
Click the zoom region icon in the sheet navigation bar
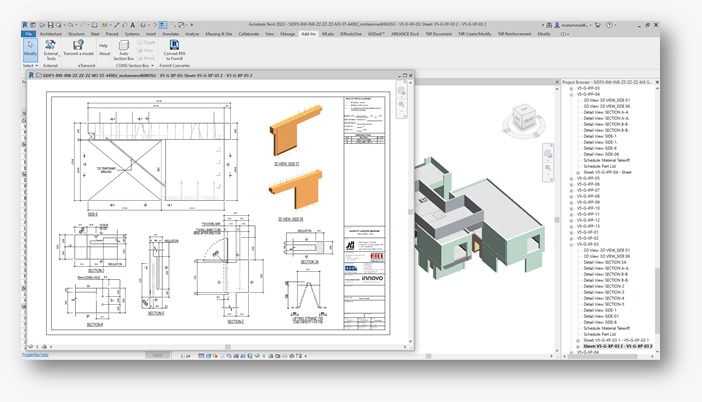pos(402,105)
